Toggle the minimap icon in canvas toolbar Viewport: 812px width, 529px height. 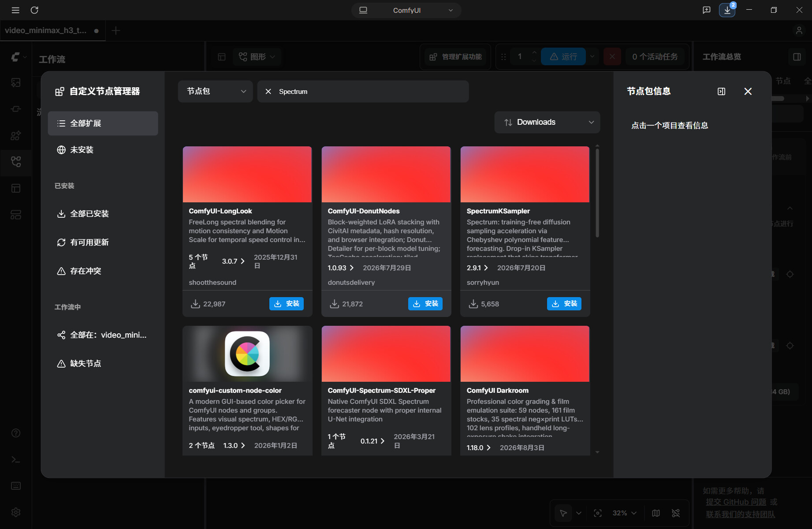pos(656,513)
